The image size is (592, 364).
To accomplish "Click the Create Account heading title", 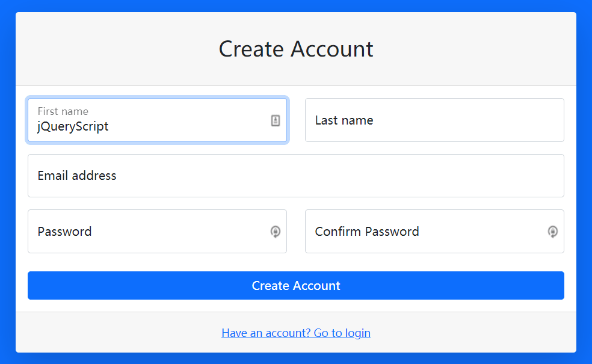I will 296,49.
